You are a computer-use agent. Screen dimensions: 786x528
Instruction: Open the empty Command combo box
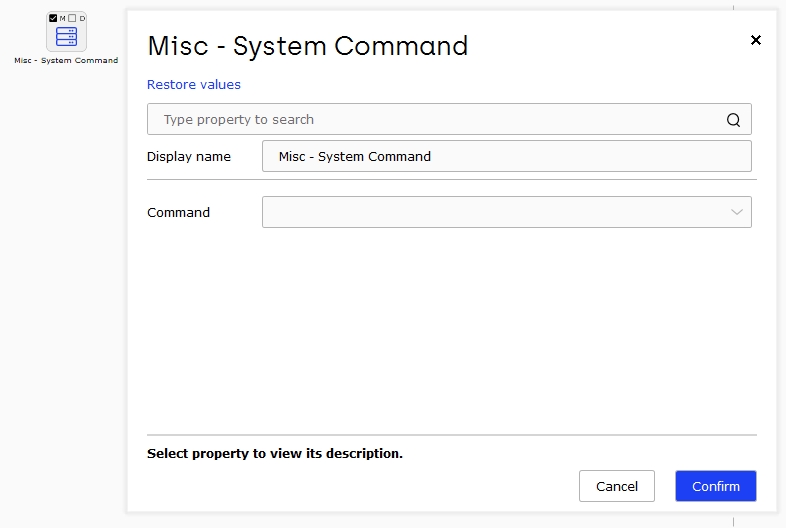point(506,212)
